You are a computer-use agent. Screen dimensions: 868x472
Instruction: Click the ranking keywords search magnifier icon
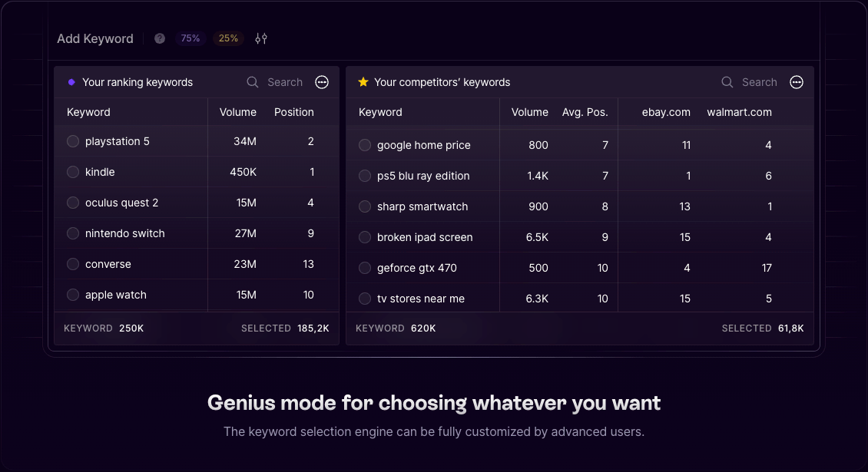pos(253,82)
